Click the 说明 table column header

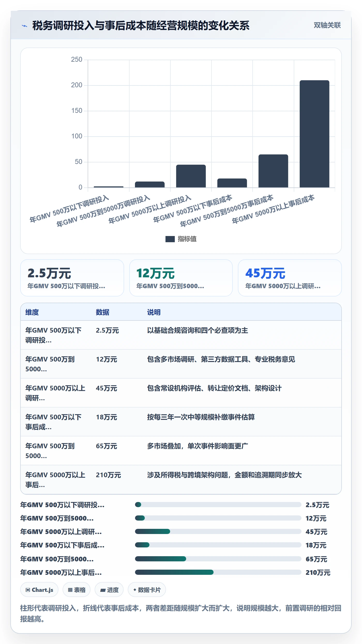[154, 312]
